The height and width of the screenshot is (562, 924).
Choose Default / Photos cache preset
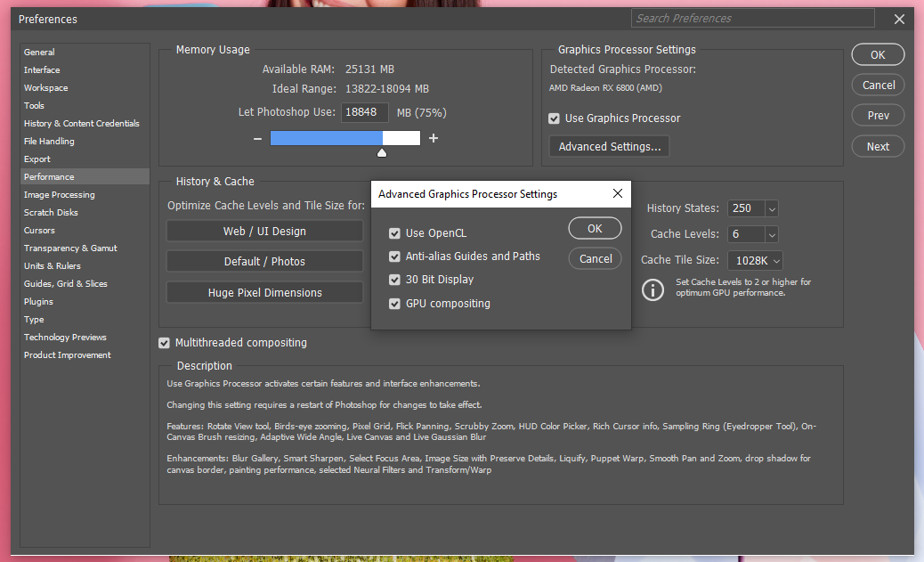(x=264, y=261)
